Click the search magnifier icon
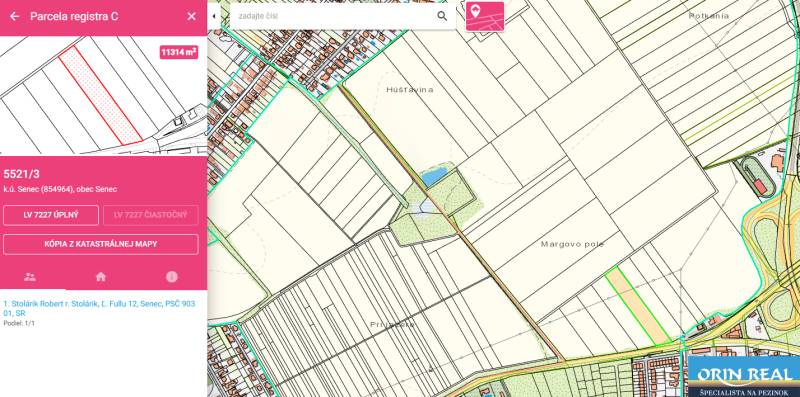 (442, 16)
